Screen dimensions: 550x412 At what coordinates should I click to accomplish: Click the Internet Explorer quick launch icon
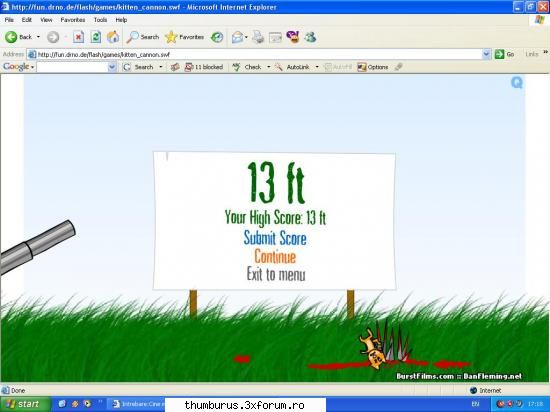click(x=62, y=404)
